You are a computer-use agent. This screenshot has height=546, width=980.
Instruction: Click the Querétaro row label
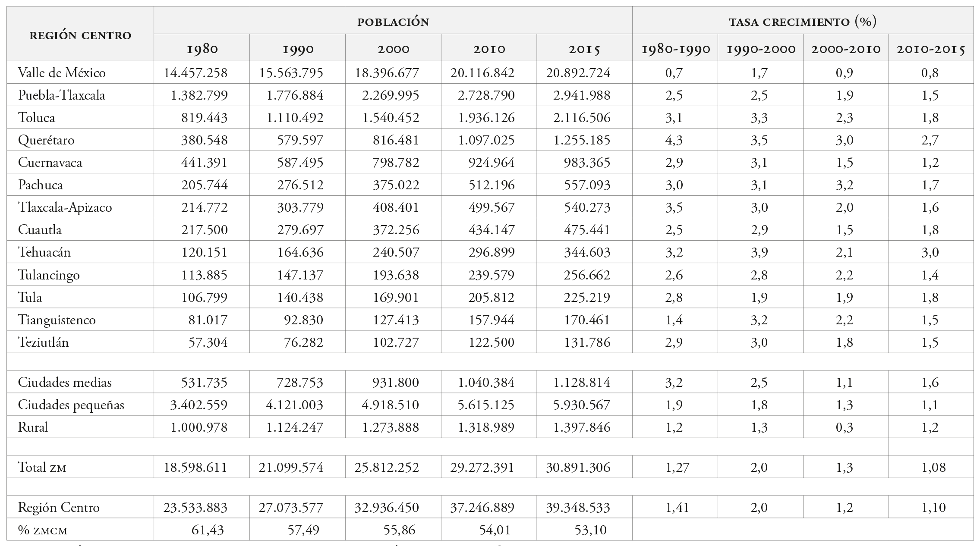[x=46, y=140]
